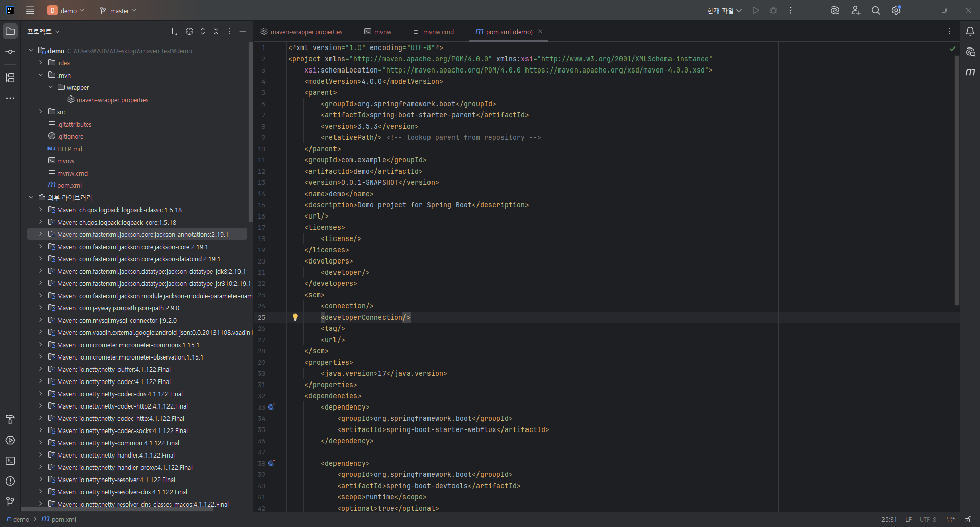Click the project tree vertical scrollbar
The height and width of the screenshot is (527, 980).
[250, 133]
